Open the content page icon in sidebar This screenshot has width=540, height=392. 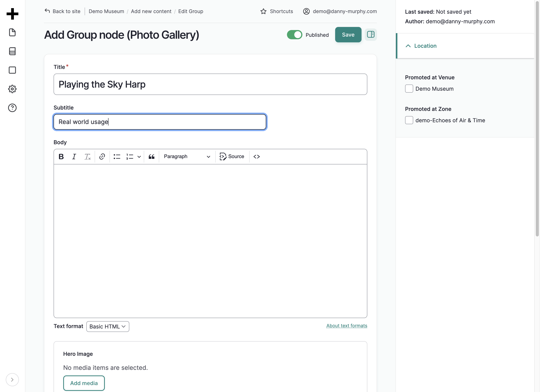12,32
